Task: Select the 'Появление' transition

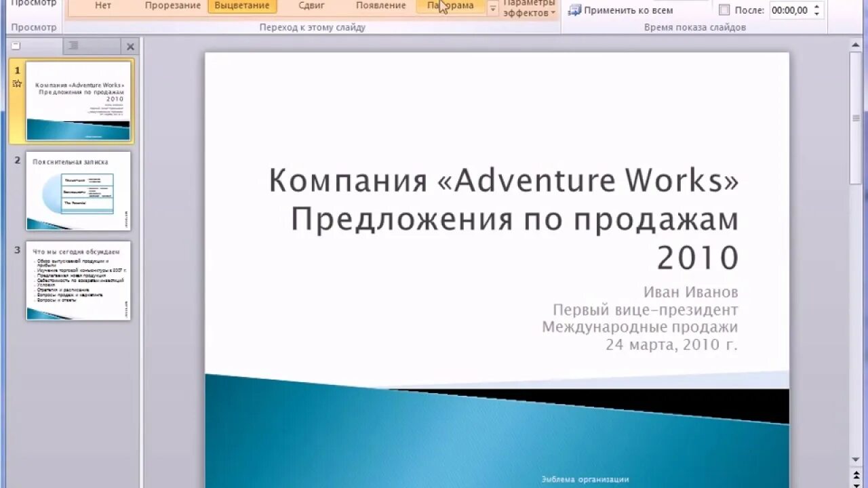Action: tap(381, 6)
